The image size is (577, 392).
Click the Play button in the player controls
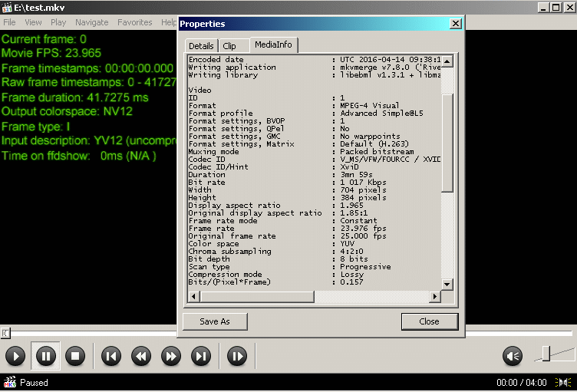tap(15, 356)
